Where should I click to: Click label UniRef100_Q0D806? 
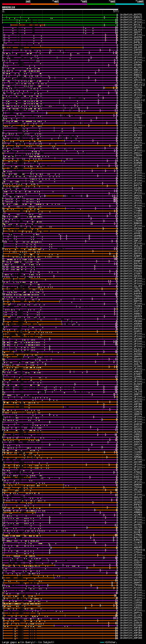(131, 40)
